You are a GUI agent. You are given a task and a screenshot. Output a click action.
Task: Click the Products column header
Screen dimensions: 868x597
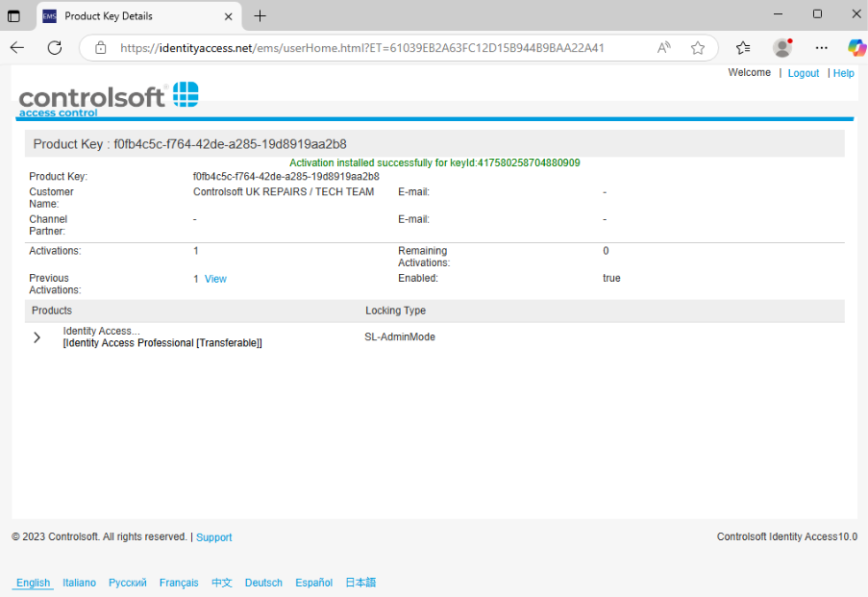(x=52, y=311)
